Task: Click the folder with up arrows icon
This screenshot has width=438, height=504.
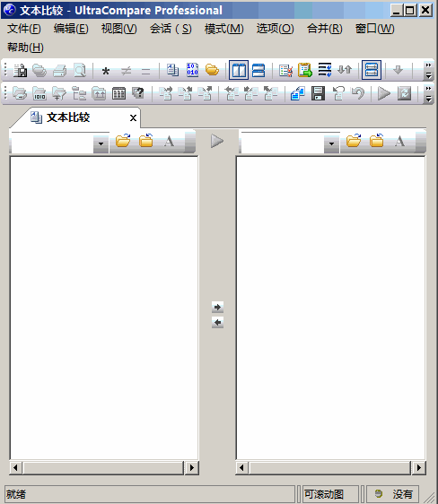Action: tap(99, 93)
